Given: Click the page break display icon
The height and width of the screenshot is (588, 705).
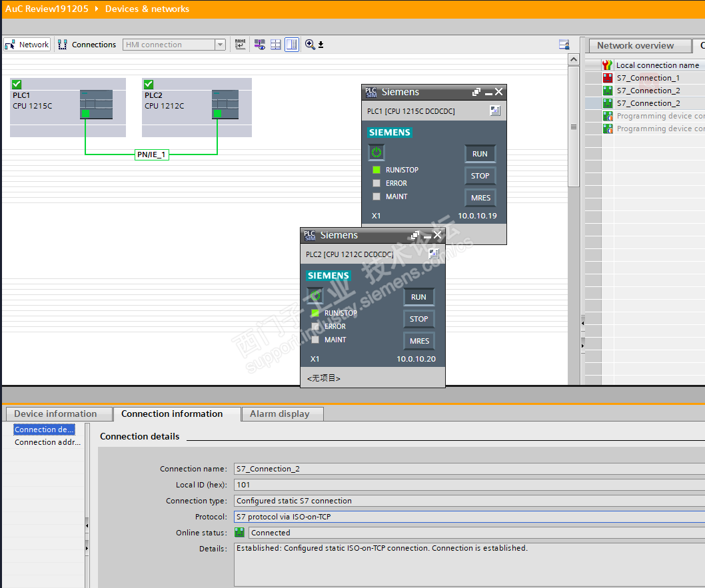Looking at the screenshot, I should coord(276,44).
